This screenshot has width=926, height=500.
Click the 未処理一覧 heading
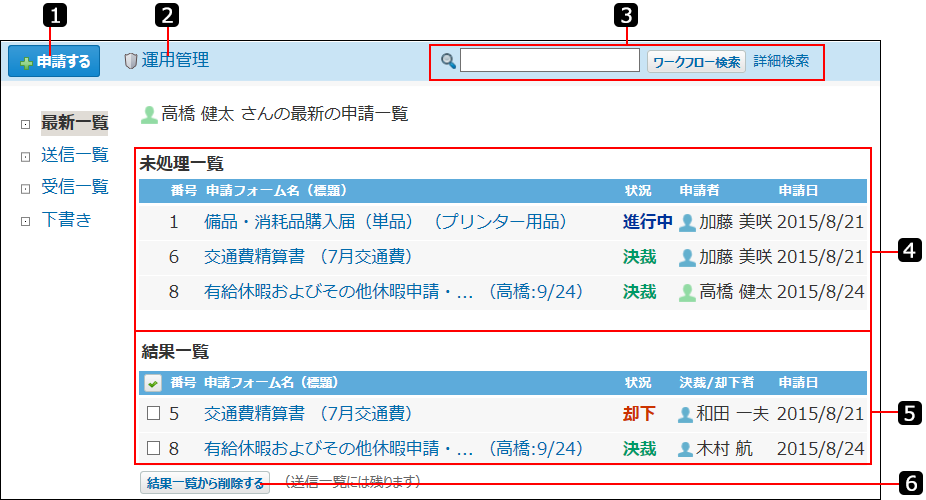click(x=181, y=164)
